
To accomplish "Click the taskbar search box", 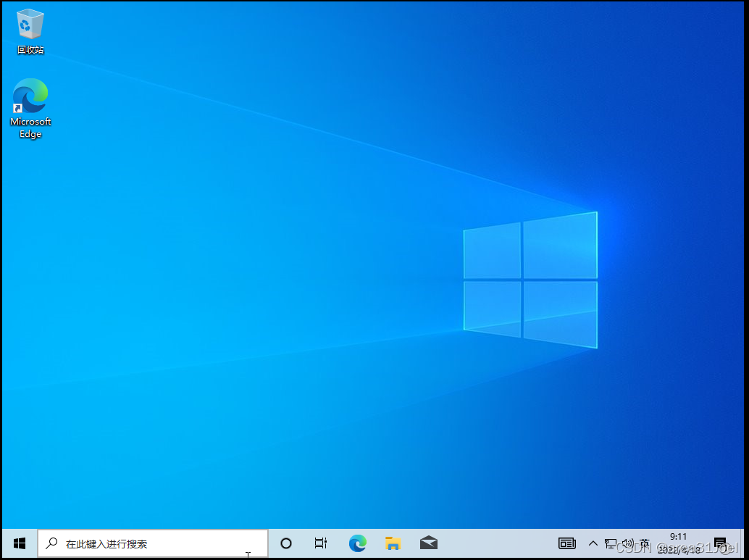I will pos(153,543).
